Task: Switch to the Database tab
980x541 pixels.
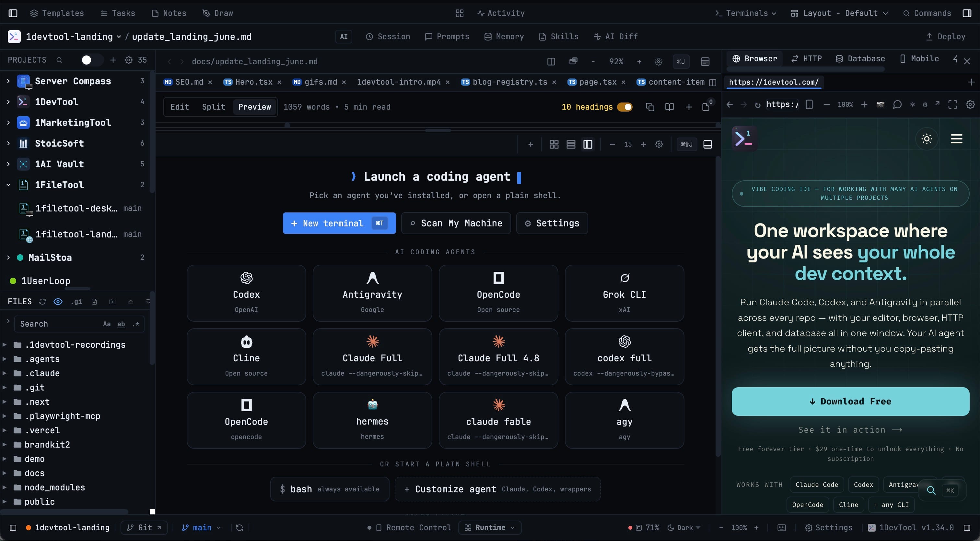Action: [x=860, y=59]
